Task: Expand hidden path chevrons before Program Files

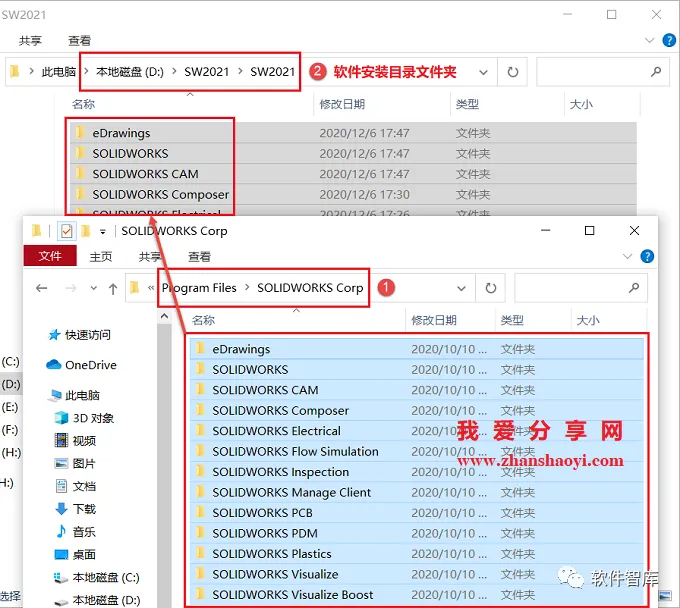Action: pos(151,288)
